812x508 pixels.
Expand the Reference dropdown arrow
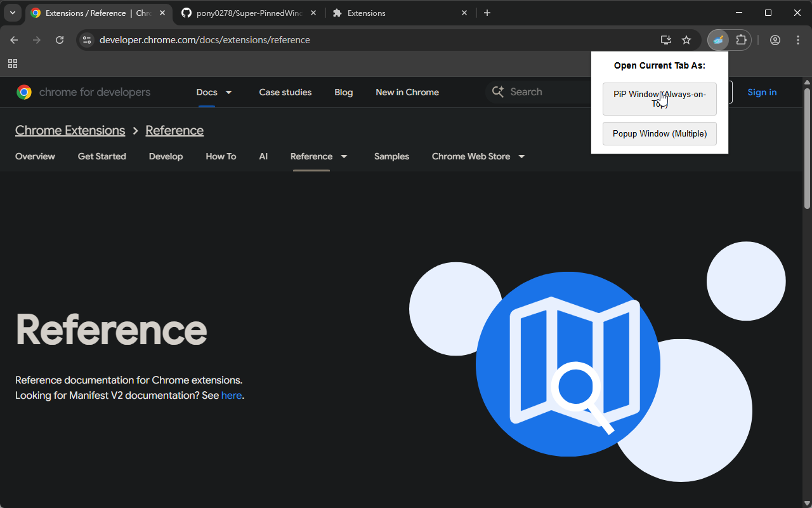coord(344,156)
